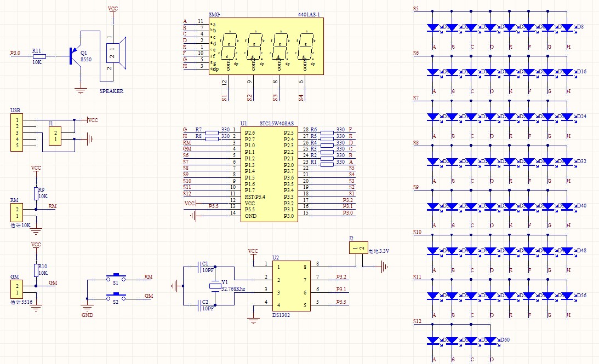
Task: Click the R10 10K resistor above GM
Action: coord(36,270)
